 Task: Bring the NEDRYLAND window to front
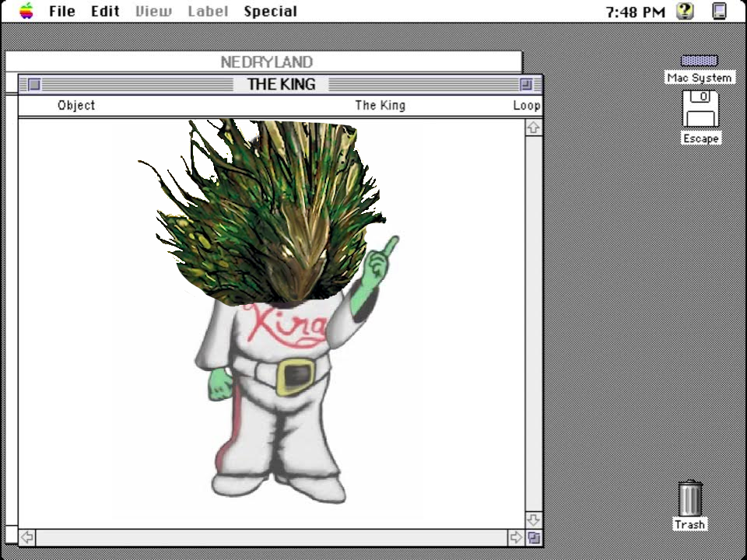click(266, 62)
